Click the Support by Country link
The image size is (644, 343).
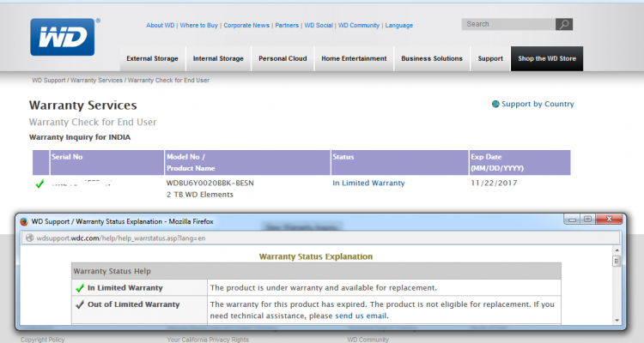point(538,105)
